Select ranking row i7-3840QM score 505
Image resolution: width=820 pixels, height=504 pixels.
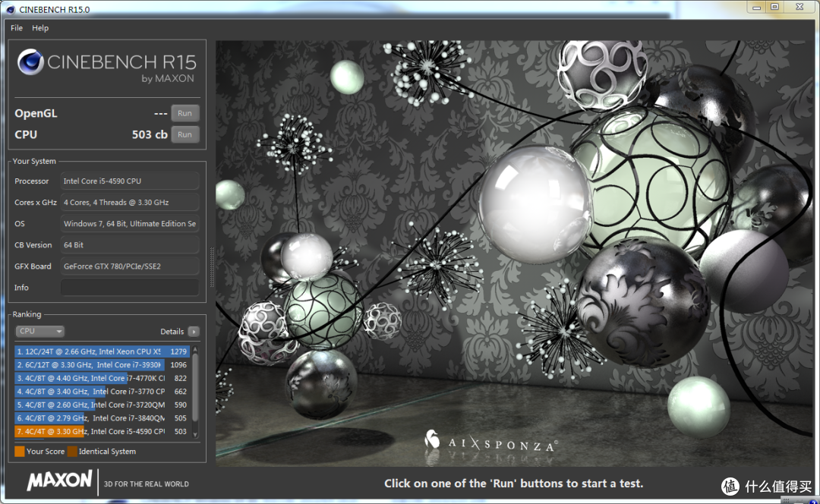point(102,417)
